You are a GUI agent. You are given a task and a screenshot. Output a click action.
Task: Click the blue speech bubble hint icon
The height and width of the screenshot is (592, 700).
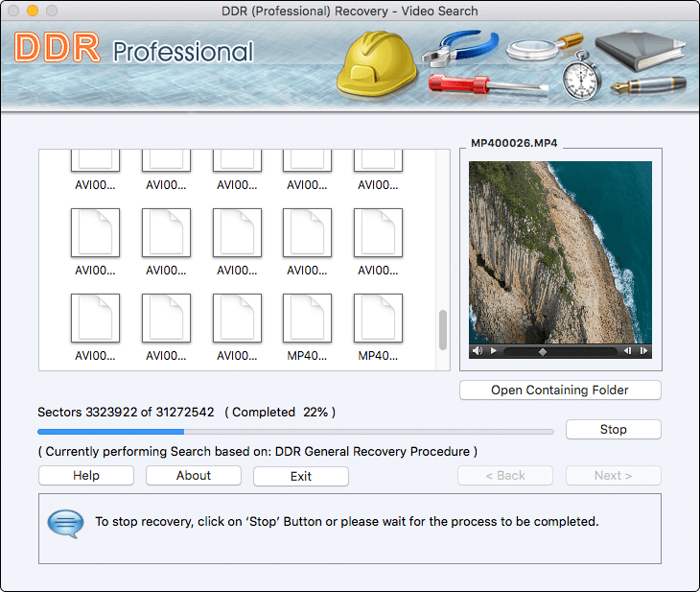[x=65, y=523]
